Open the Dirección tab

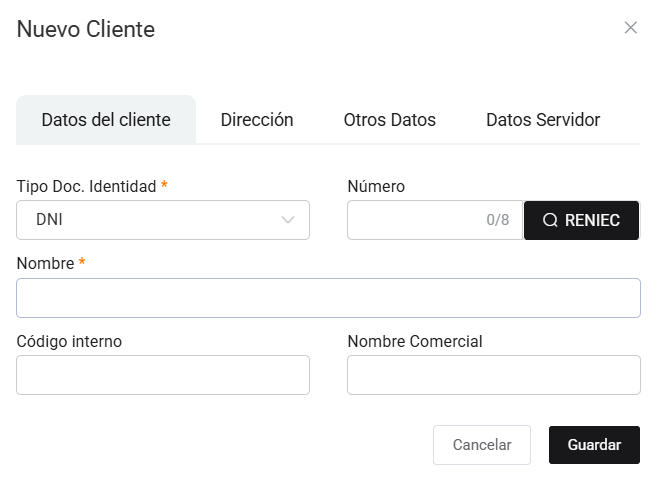(x=257, y=120)
